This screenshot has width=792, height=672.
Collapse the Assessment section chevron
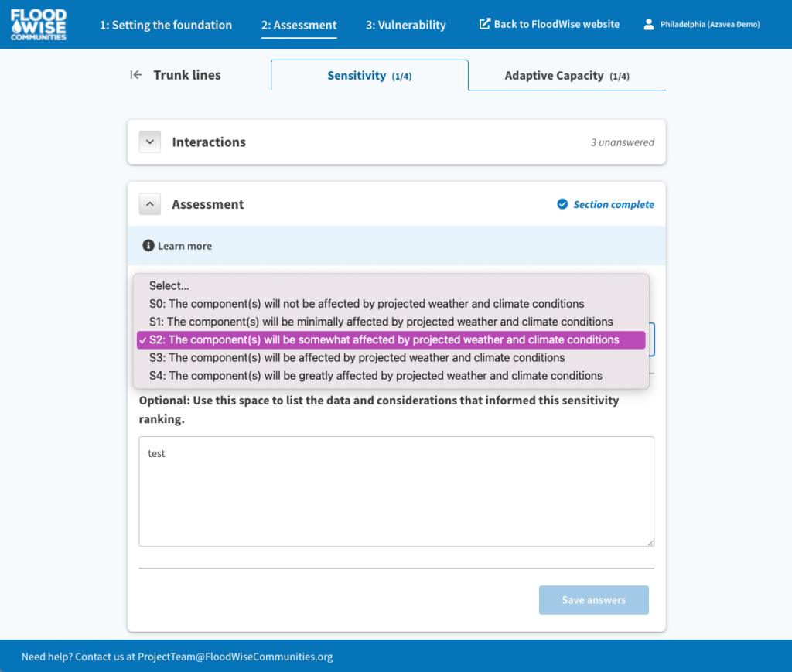[x=150, y=205]
